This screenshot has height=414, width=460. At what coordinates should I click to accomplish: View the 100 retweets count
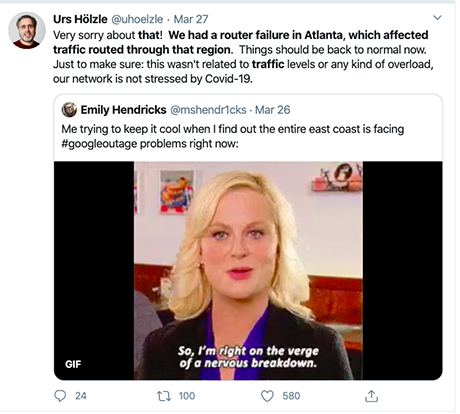(x=187, y=396)
